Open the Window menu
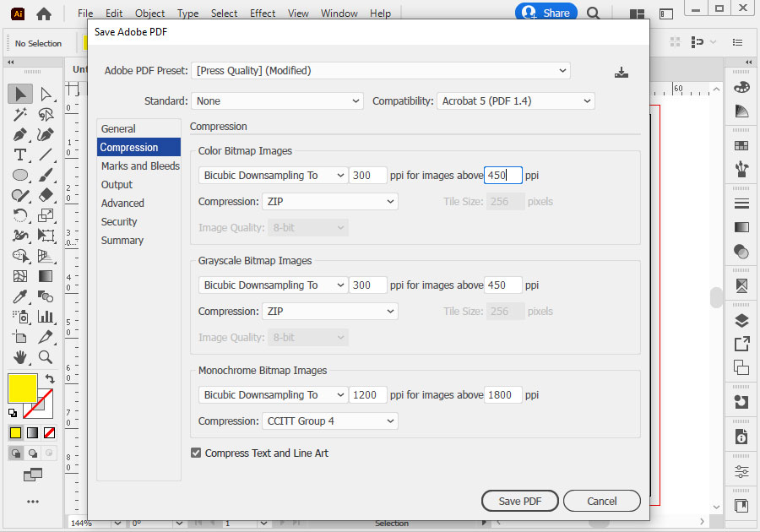Screen dimensions: 760x532 (339, 14)
